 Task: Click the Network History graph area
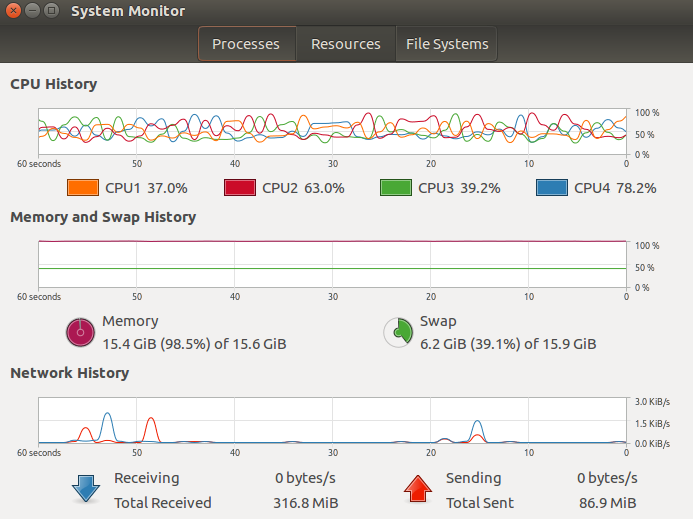332,420
